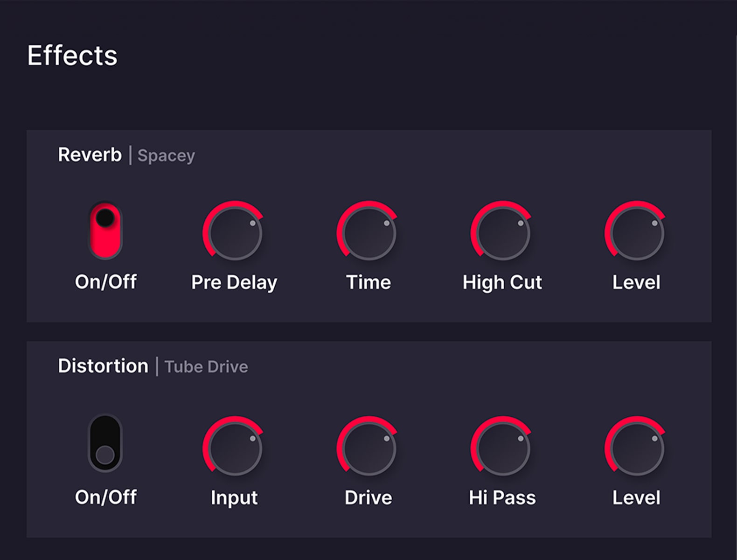Enable the Distortion On/Off switch
Viewport: 737px width, 560px height.
pos(105,443)
